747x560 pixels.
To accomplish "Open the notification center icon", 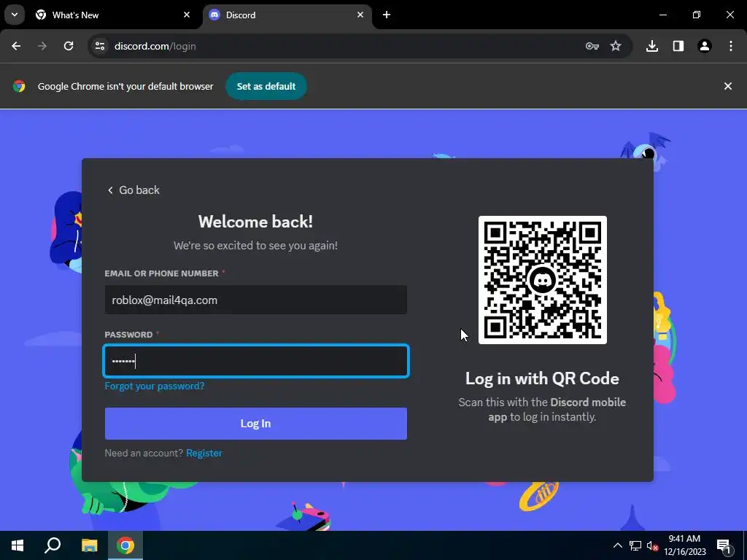I will coord(724,545).
